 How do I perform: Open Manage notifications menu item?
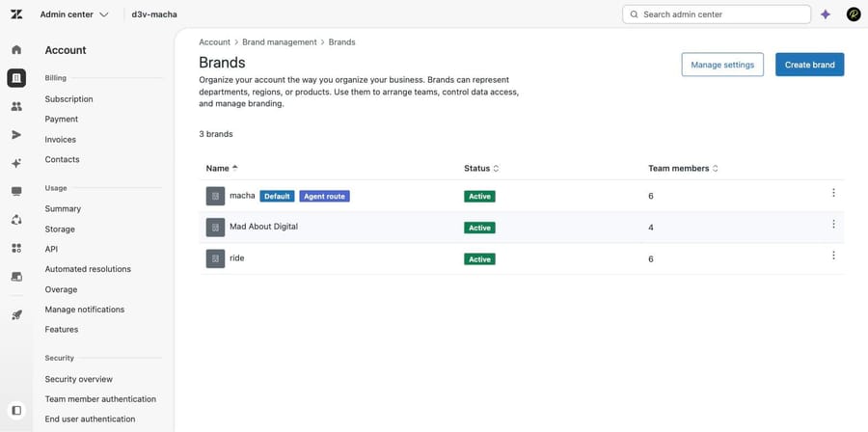[85, 310]
